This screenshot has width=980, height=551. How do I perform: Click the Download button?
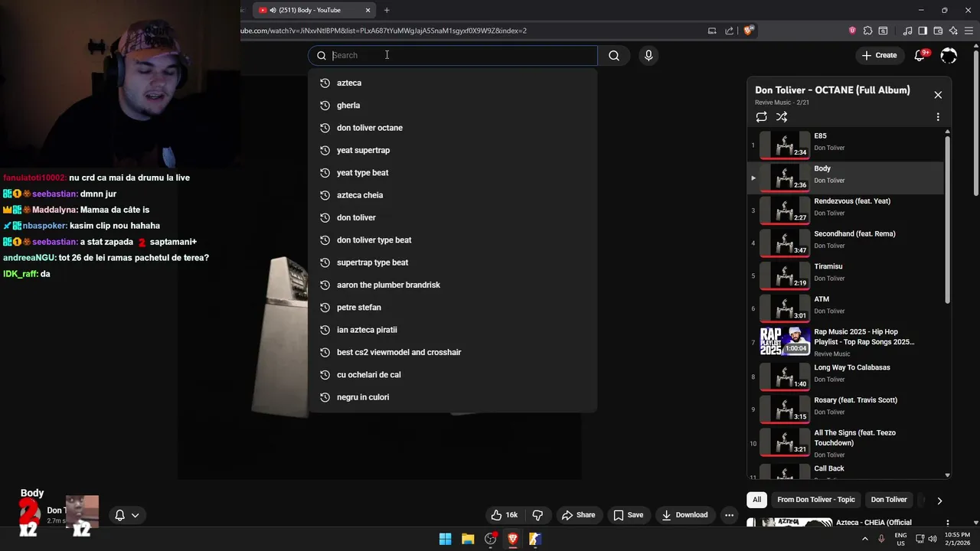[684, 515]
